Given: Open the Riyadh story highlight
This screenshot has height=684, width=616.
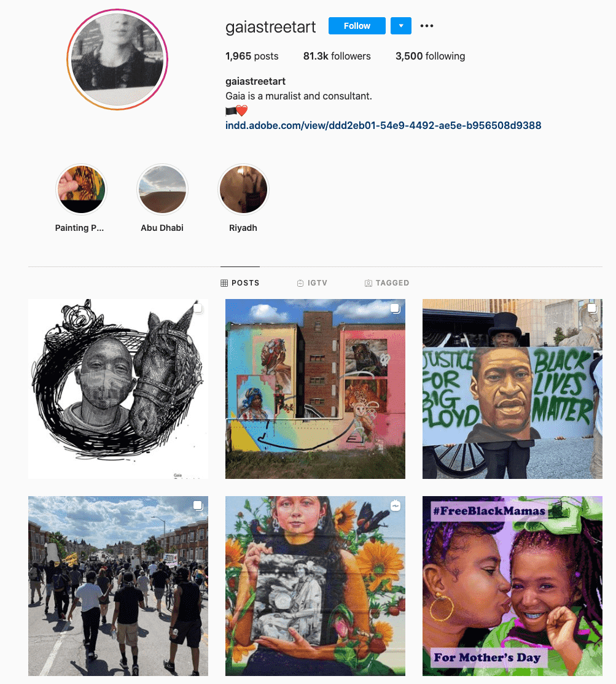Looking at the screenshot, I should click(x=243, y=189).
